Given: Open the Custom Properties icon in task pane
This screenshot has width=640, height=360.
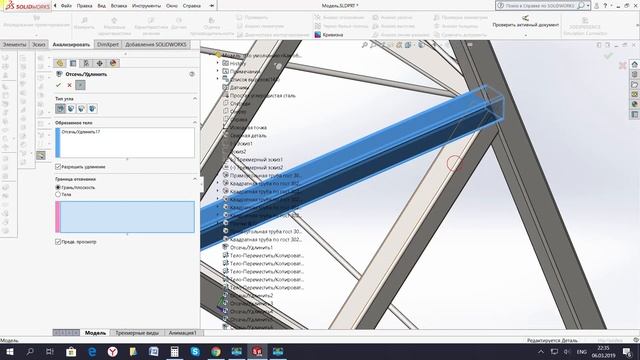Looking at the screenshot, I should [x=635, y=114].
